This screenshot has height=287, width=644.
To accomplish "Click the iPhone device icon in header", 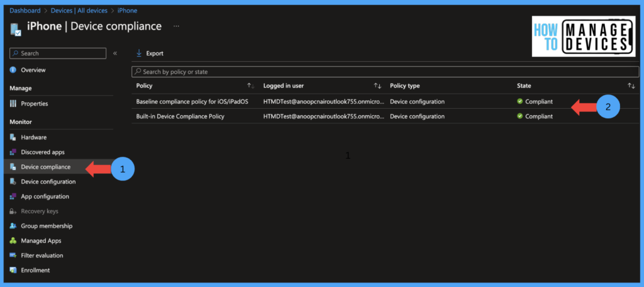I will coord(16,29).
